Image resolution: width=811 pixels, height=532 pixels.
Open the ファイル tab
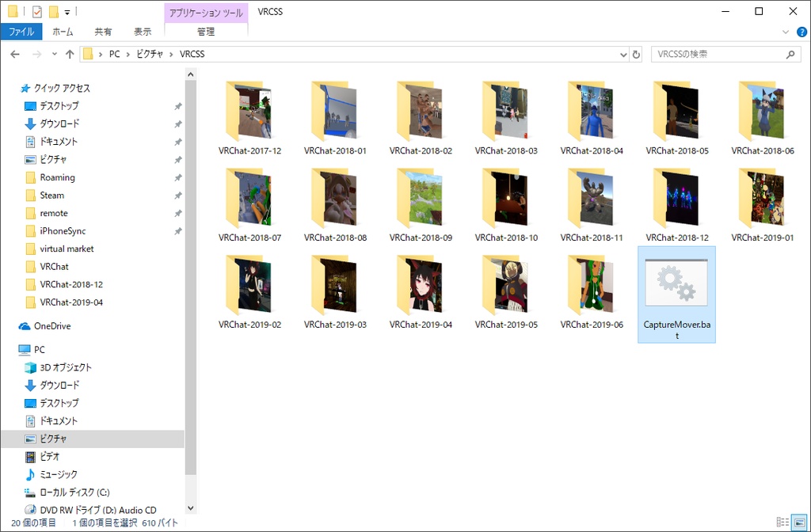pyautogui.click(x=21, y=32)
